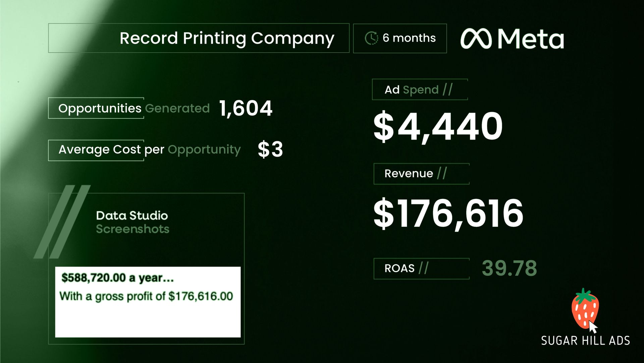Select the Record Printing Company title box

pyautogui.click(x=199, y=38)
